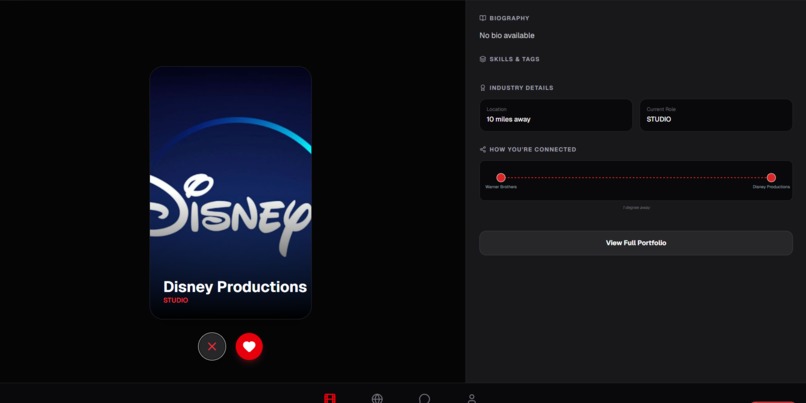The height and width of the screenshot is (403, 806).
Task: Click the SKILLS & TAGS heading
Action: point(514,59)
